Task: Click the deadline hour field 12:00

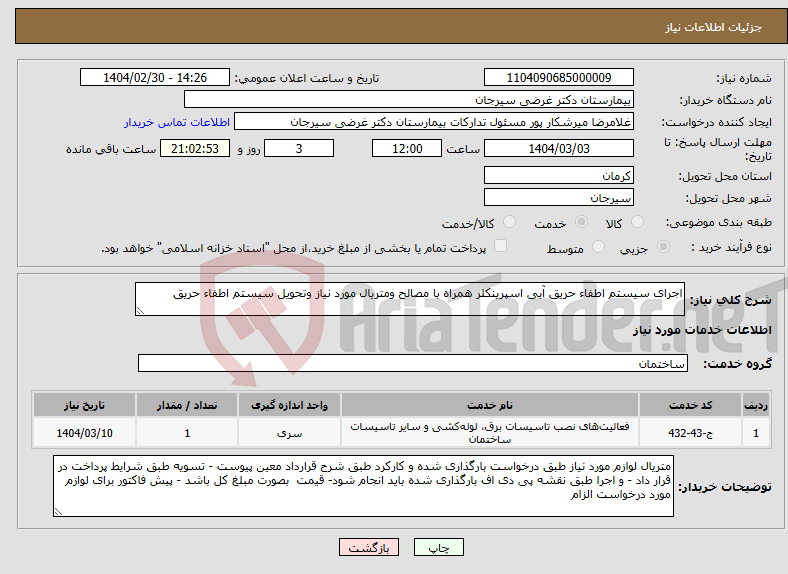Action: pos(407,148)
